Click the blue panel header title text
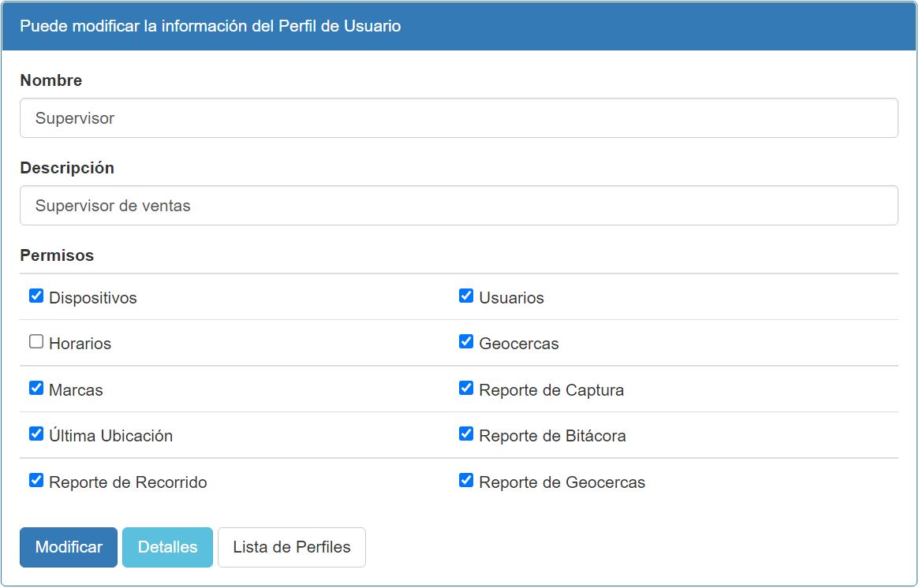Image resolution: width=919 pixels, height=588 pixels. click(211, 26)
